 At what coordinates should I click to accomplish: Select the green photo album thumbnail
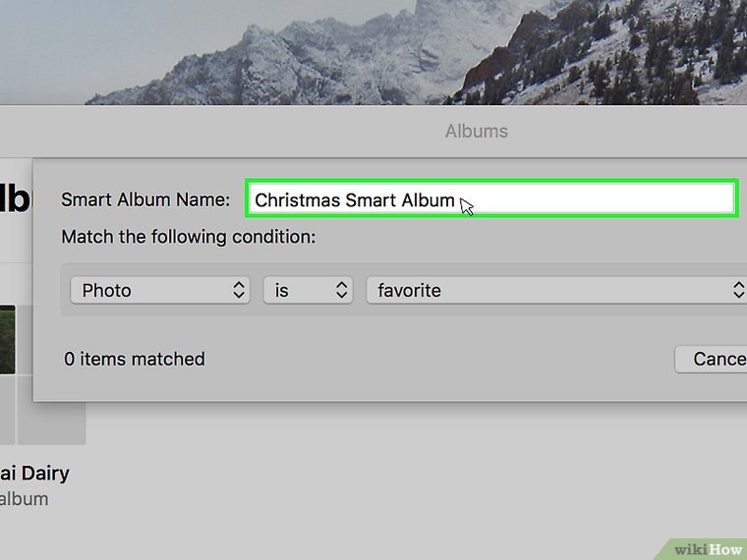pyautogui.click(x=7, y=339)
